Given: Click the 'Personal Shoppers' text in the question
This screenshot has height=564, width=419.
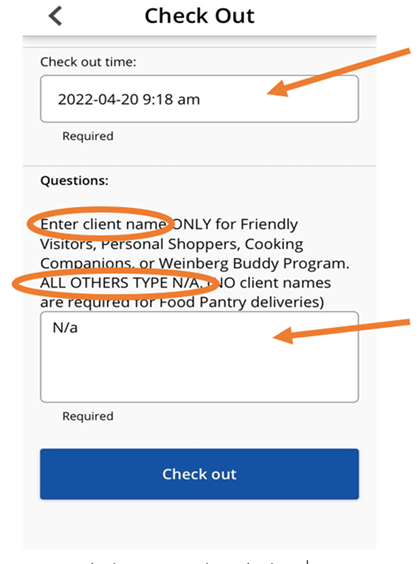Looking at the screenshot, I should pos(169,244).
